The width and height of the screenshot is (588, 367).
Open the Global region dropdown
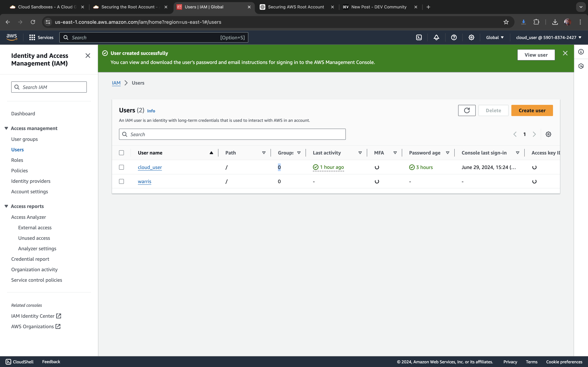tap(495, 37)
